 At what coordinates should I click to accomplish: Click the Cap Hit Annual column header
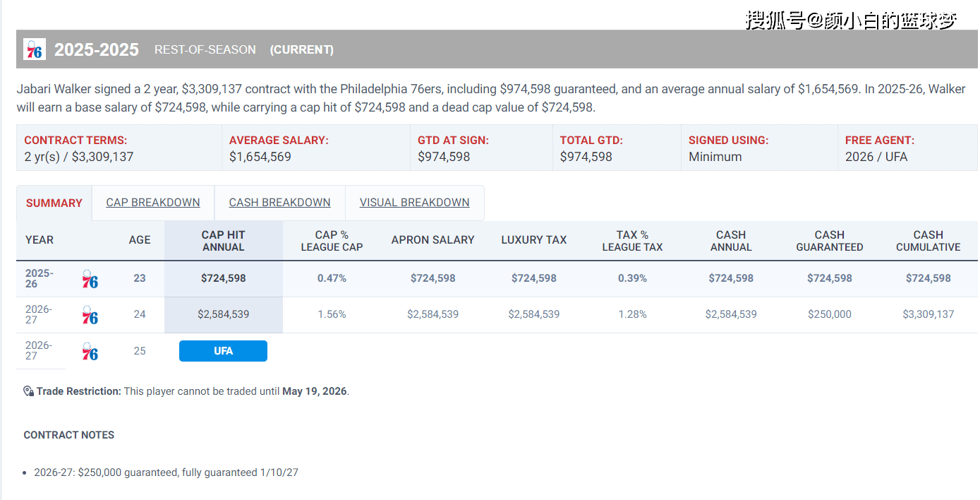tap(223, 241)
